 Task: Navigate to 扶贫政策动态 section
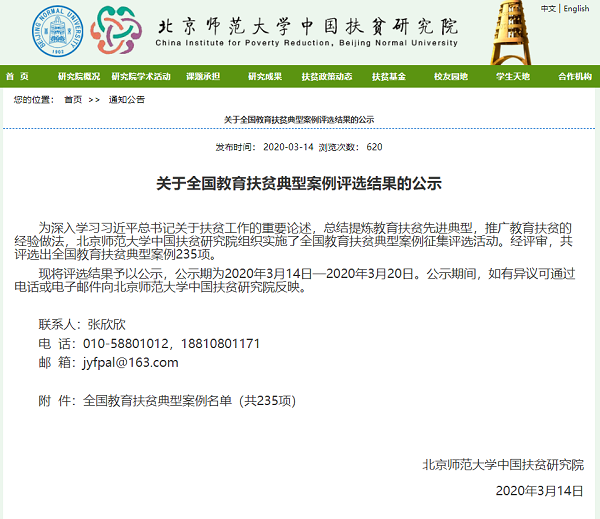(327, 77)
